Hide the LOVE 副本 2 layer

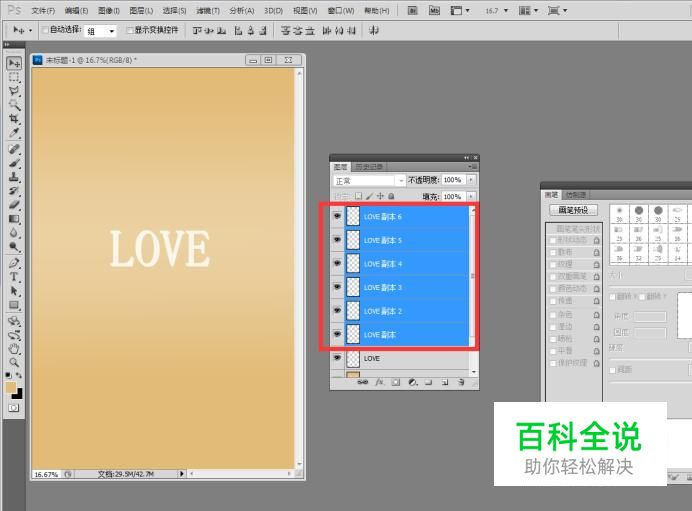[x=338, y=311]
